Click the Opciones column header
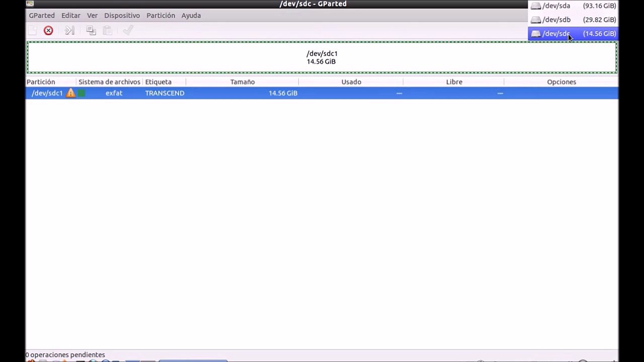Image resolution: width=644 pixels, height=362 pixels. tap(561, 82)
